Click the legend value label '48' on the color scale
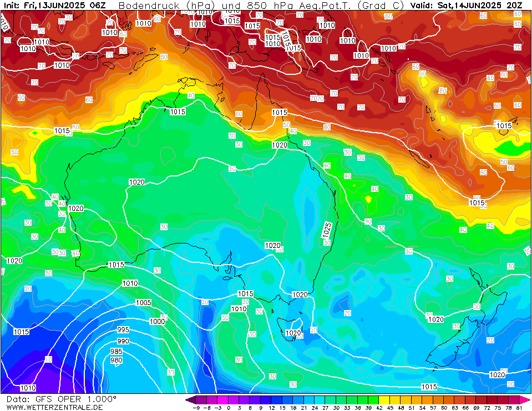 pyautogui.click(x=401, y=408)
